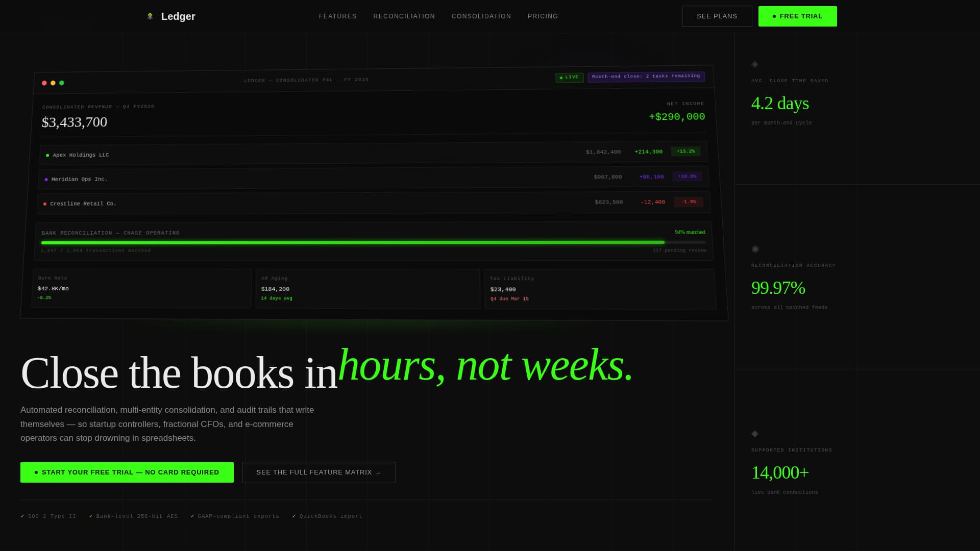Click the red dot next to Crestline Retail Co.
Image resolution: width=980 pixels, height=551 pixels.
[x=45, y=204]
